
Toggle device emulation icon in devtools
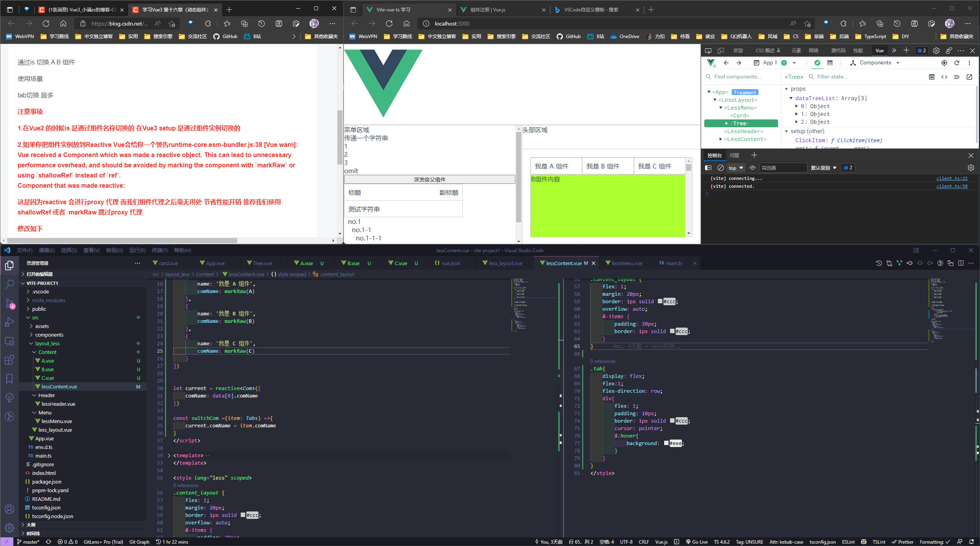coord(721,51)
